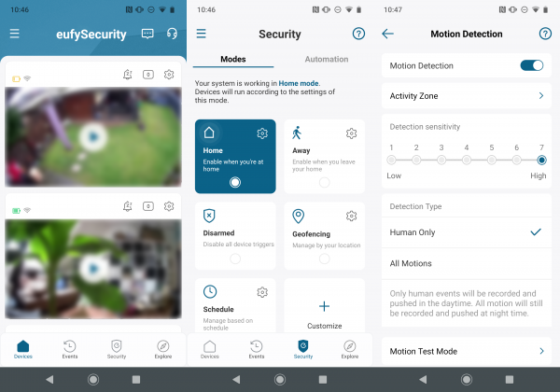Open hamburger menu on Security screen

click(x=201, y=34)
